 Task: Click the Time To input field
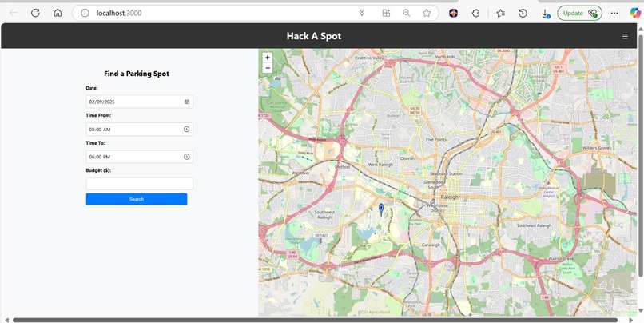point(140,157)
